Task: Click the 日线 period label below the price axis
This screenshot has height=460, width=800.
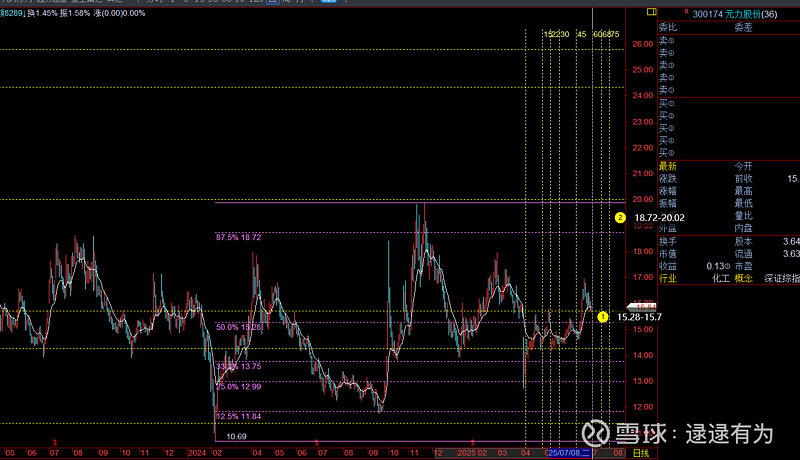Action: pyautogui.click(x=641, y=453)
